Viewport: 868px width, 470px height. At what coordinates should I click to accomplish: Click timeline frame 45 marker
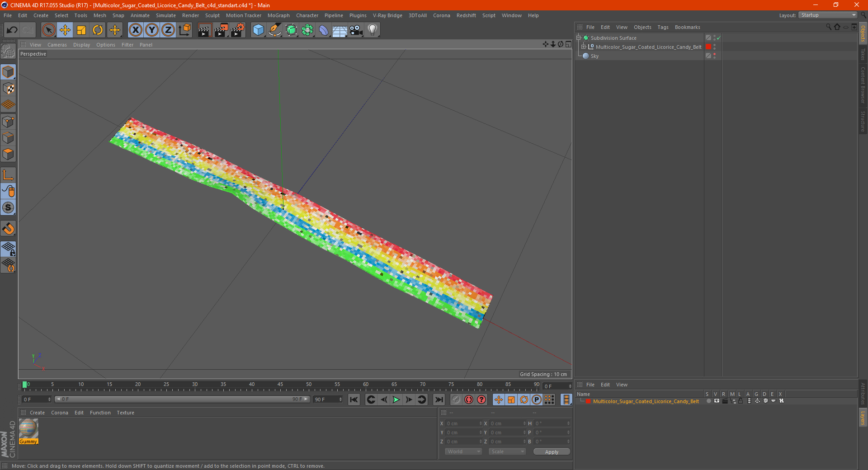(x=280, y=385)
